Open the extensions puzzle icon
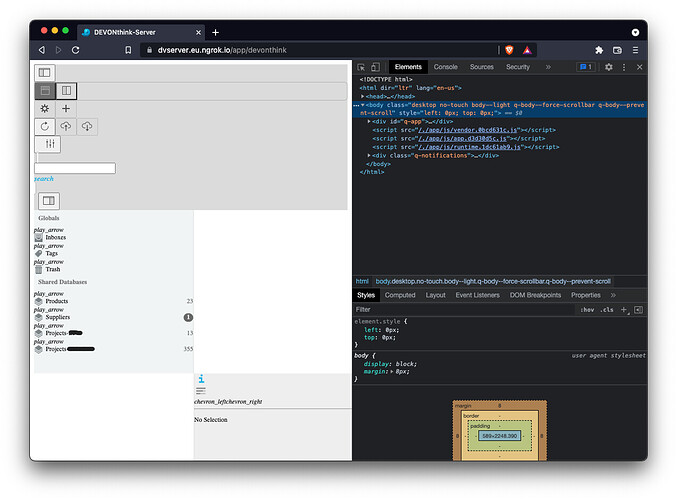 (x=599, y=50)
